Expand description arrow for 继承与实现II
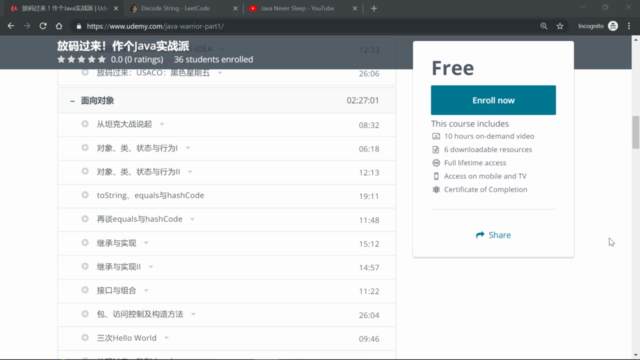The image size is (640, 360). (151, 267)
